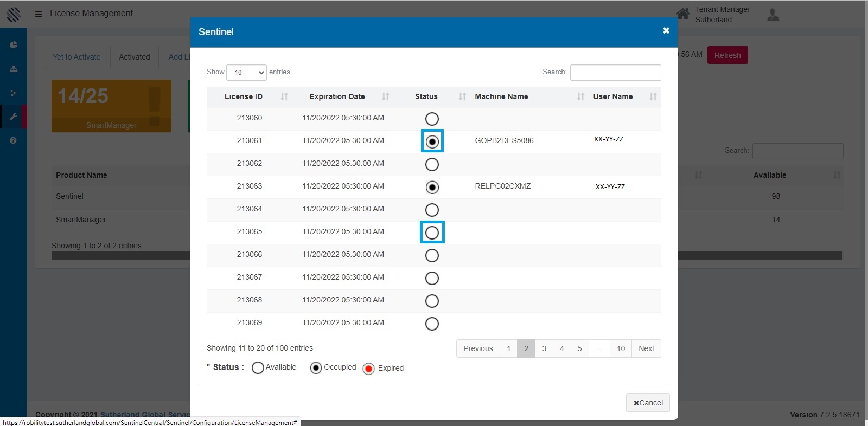Click the home icon in header
The height and width of the screenshot is (426, 868).
[x=682, y=14]
